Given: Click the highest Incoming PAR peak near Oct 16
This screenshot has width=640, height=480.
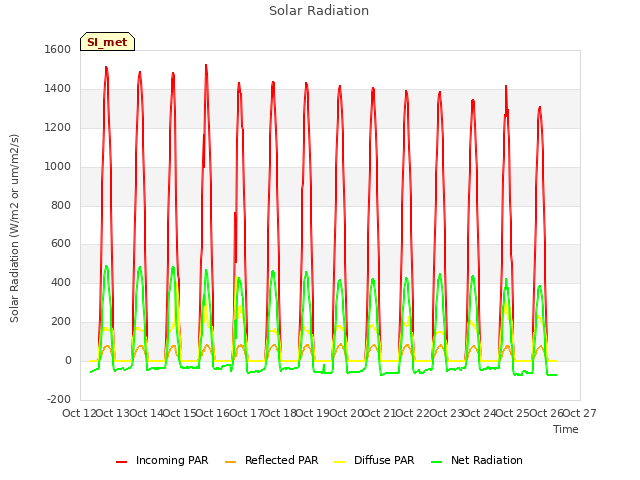Looking at the screenshot, I should click(x=206, y=65).
